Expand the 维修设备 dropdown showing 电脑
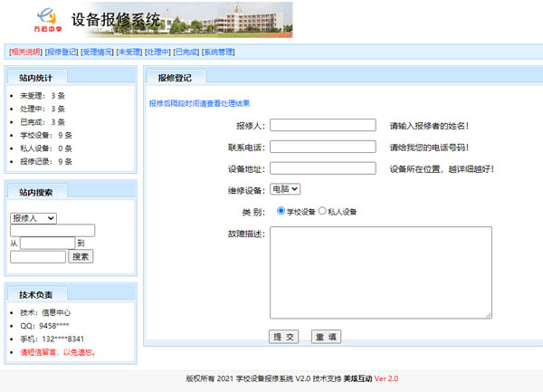Screen dimensions: 543x392 tap(285, 189)
